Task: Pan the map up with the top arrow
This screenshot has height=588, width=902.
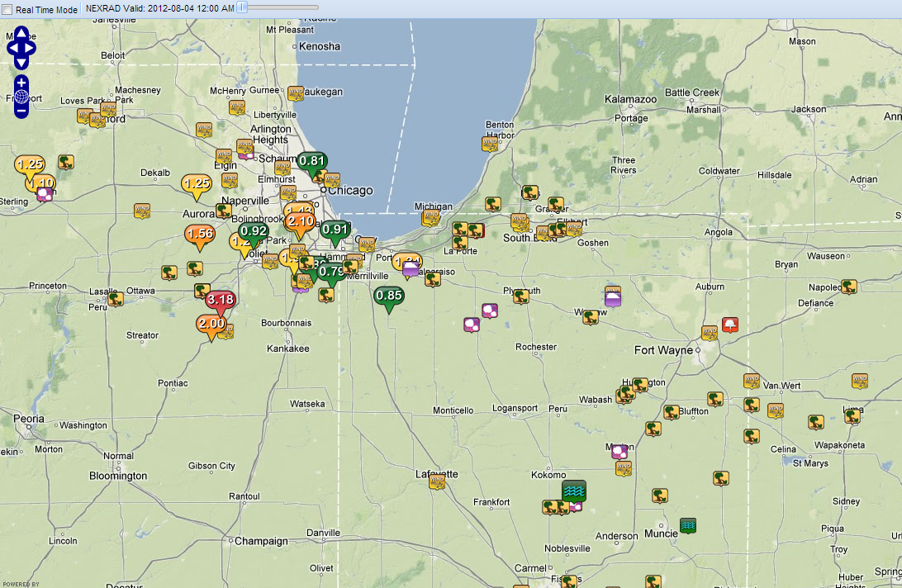Action: coord(21,33)
